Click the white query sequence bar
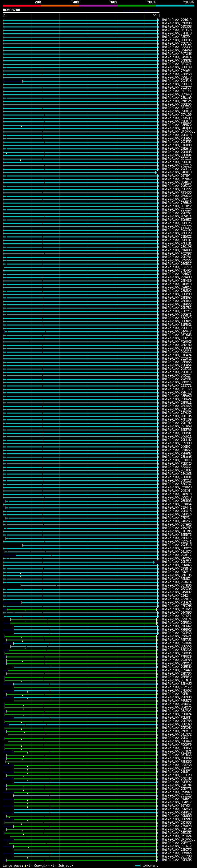197x868 pixels. 81,13
